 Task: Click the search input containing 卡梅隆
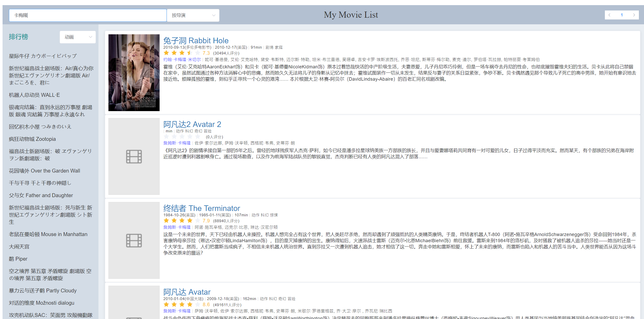(x=88, y=15)
